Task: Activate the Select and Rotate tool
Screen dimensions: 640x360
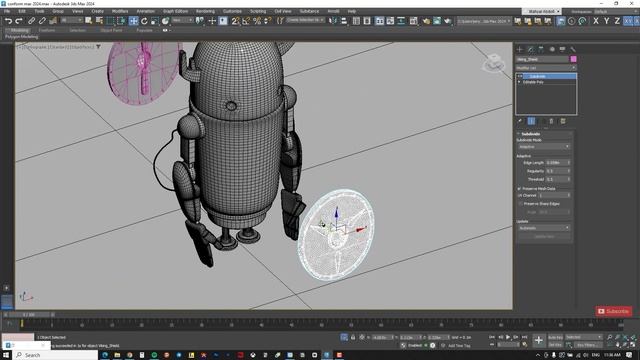Action: click(144, 21)
